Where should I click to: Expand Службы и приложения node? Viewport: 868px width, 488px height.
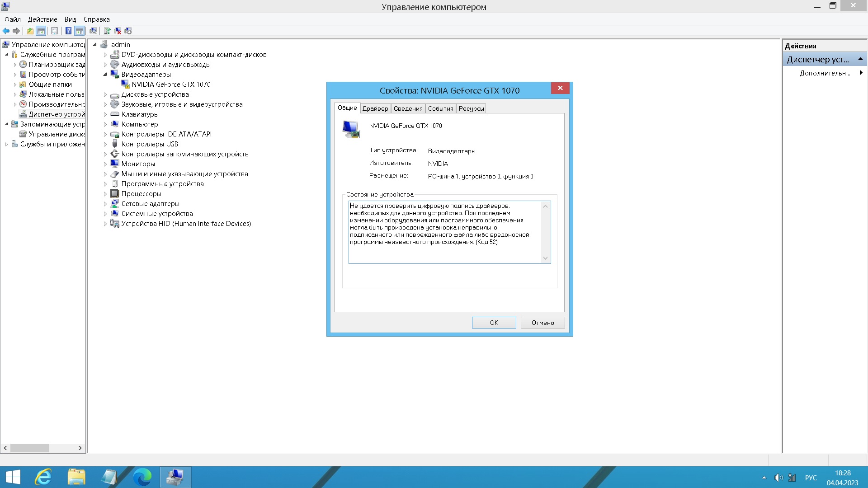(x=6, y=144)
